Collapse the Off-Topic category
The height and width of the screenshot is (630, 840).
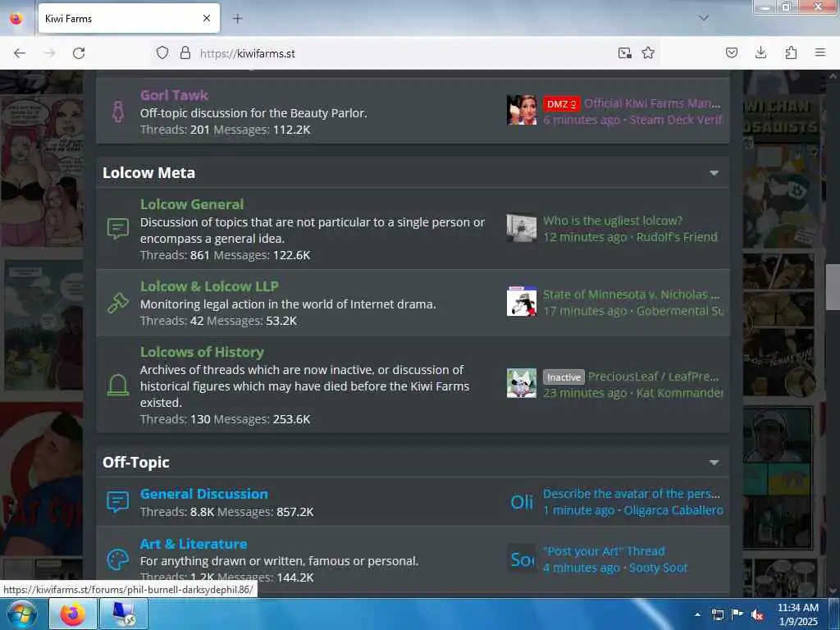(714, 463)
